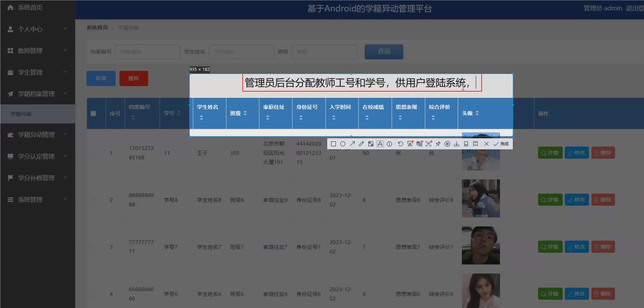
Task: Open the 学分认定管理 menu
Action: point(38,156)
